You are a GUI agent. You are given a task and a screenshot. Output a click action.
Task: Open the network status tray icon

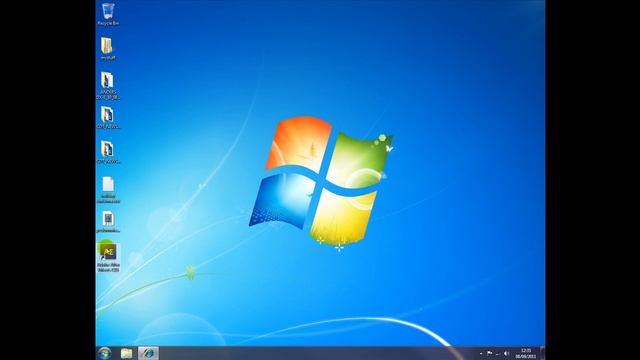[x=498, y=354]
